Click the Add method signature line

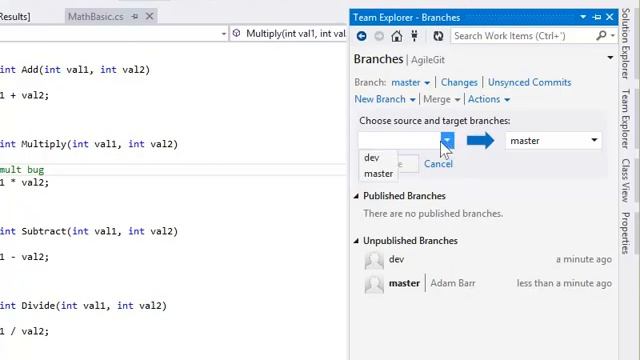(75, 70)
